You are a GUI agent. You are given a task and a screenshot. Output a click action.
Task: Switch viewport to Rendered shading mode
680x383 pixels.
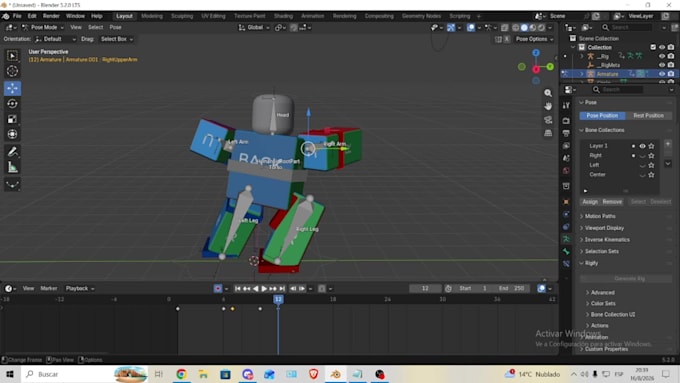(542, 28)
